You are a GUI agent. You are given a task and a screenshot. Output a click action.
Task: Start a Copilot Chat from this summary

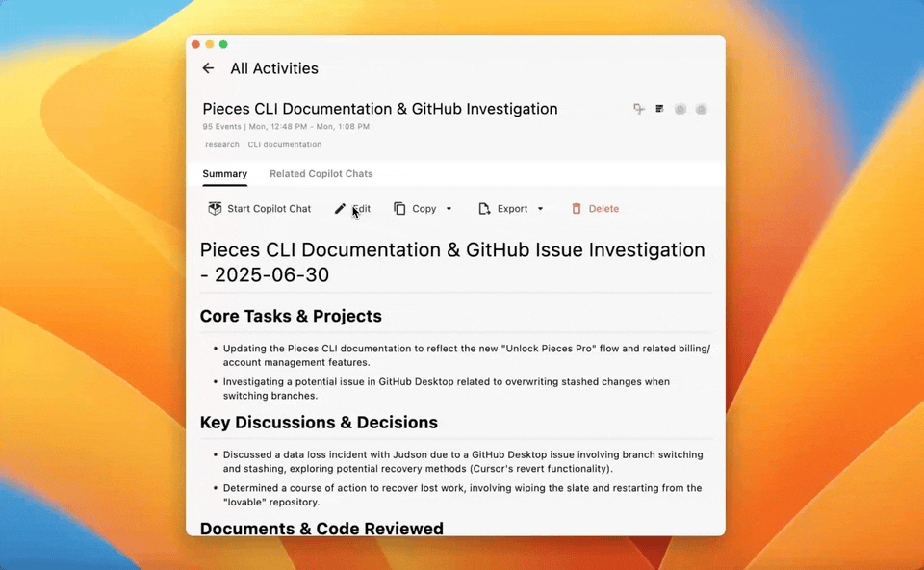pos(259,209)
